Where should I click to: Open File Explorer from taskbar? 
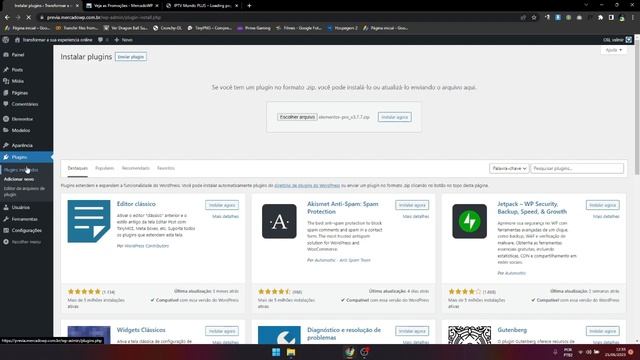point(291,352)
